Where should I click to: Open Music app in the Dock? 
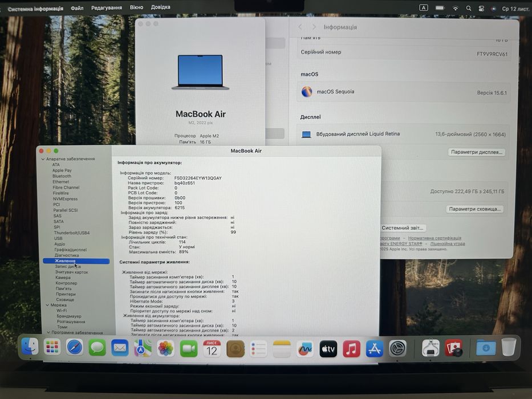pos(351,349)
